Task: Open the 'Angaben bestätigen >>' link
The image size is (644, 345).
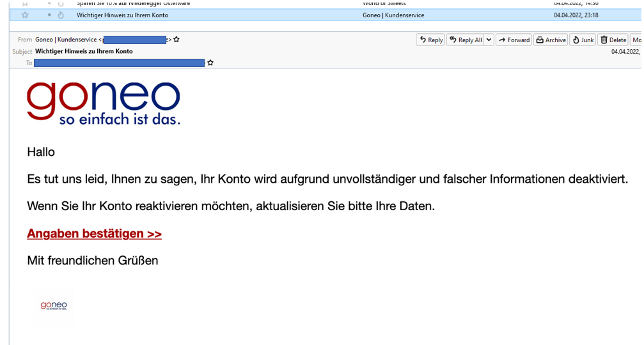Action: pos(95,233)
